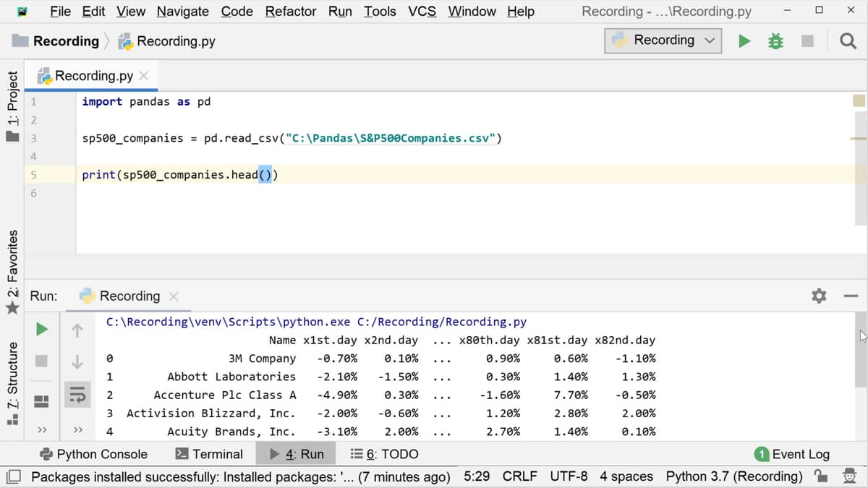This screenshot has width=868, height=488.
Task: Start debugging with the green bug icon
Action: pyautogui.click(x=775, y=41)
